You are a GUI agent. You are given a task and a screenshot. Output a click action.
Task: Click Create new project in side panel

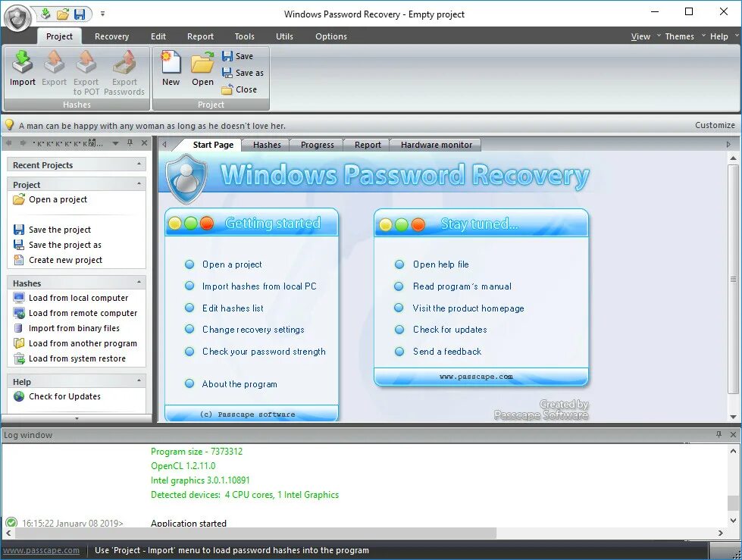58,260
